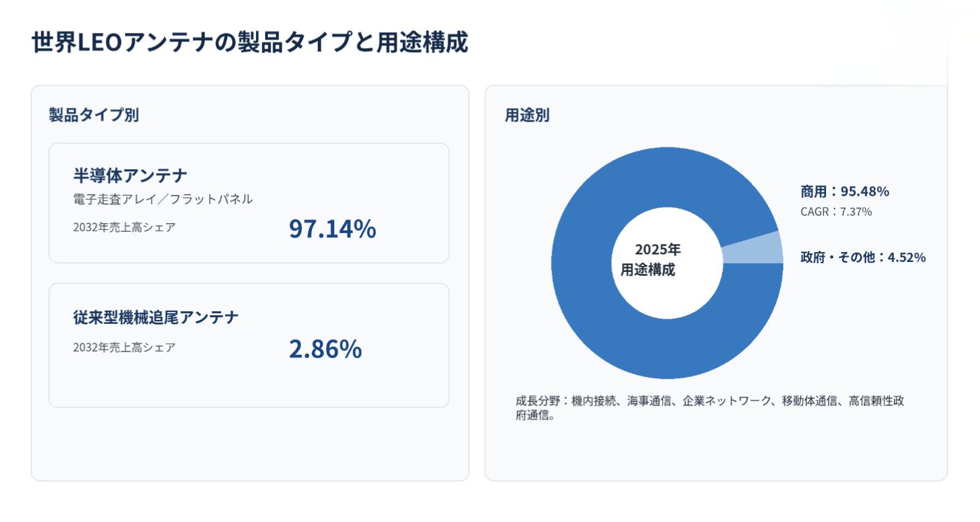The height and width of the screenshot is (522, 980).
Task: Click 2032年売上高シェア label in mechanical antenna card
Action: [124, 348]
